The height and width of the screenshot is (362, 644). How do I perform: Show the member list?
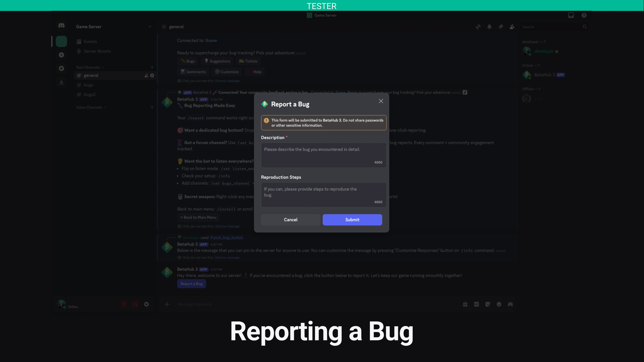(512, 27)
